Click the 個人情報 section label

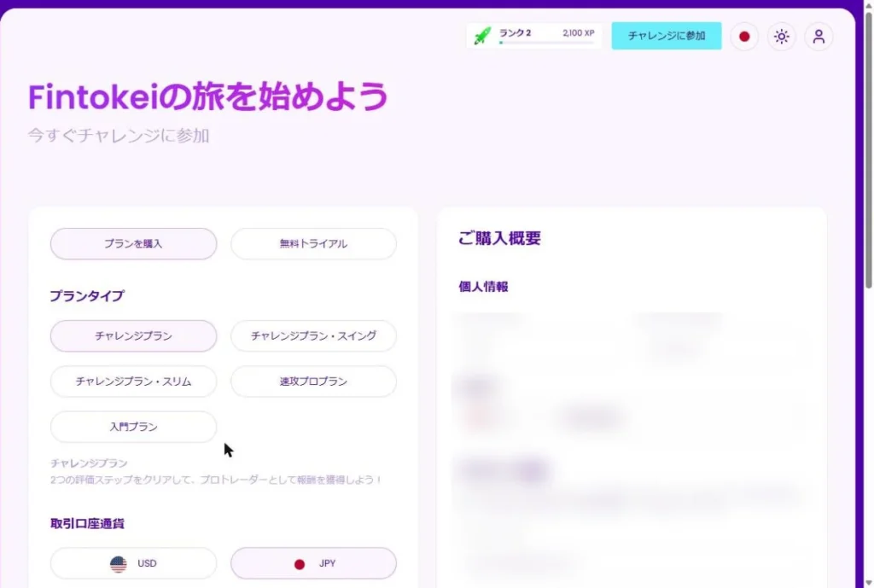483,287
